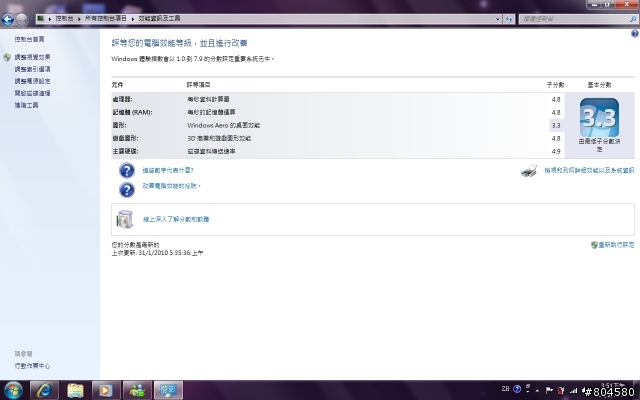The width and height of the screenshot is (640, 400).
Task: Open 控制台首頁 in the left pane
Action: click(x=29, y=39)
